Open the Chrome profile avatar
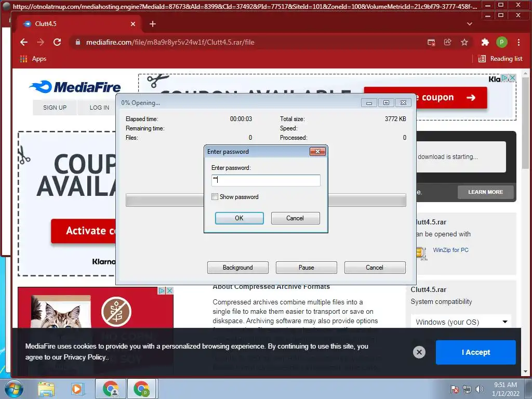The width and height of the screenshot is (532, 399). tap(502, 42)
